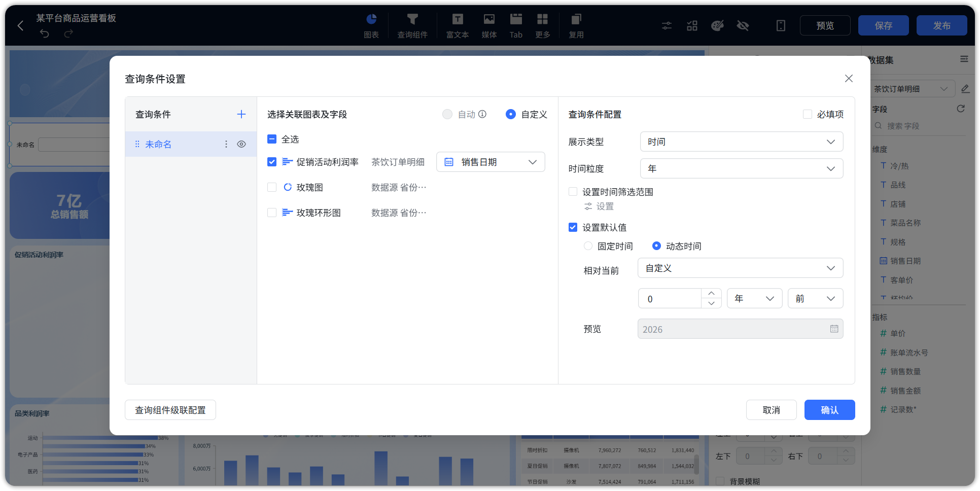Open the 查询组件 toolbar item

pos(412,25)
